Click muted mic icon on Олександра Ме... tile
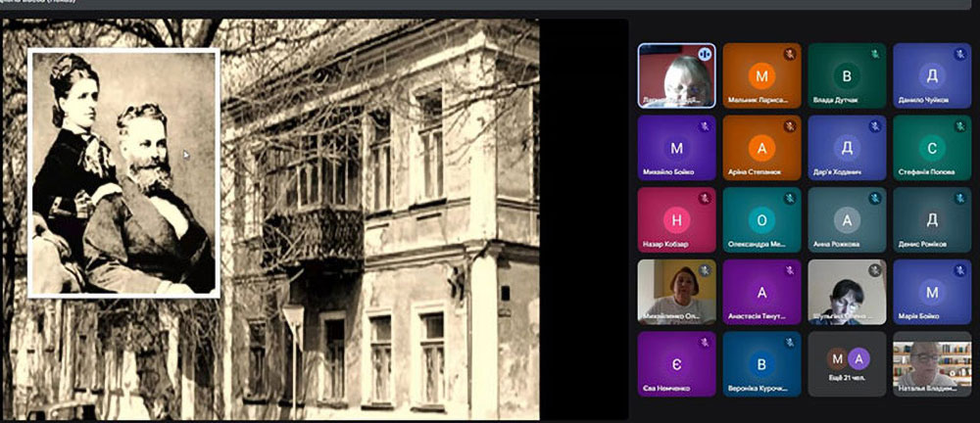The image size is (980, 423). (790, 198)
